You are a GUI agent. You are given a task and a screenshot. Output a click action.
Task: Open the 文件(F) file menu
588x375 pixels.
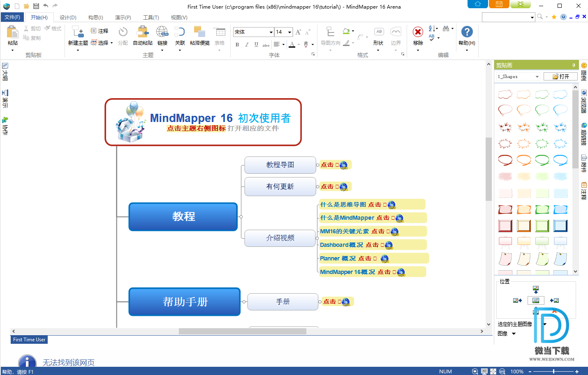[12, 17]
